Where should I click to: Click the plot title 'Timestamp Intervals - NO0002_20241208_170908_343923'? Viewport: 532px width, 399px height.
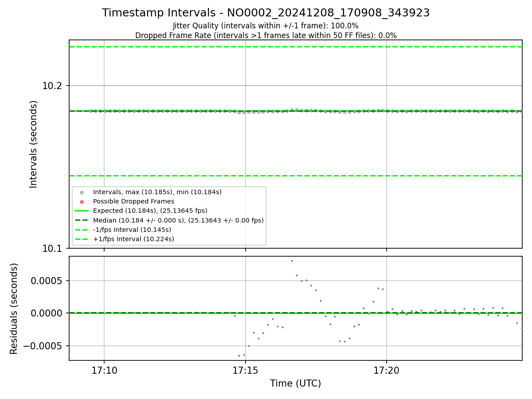266,13
